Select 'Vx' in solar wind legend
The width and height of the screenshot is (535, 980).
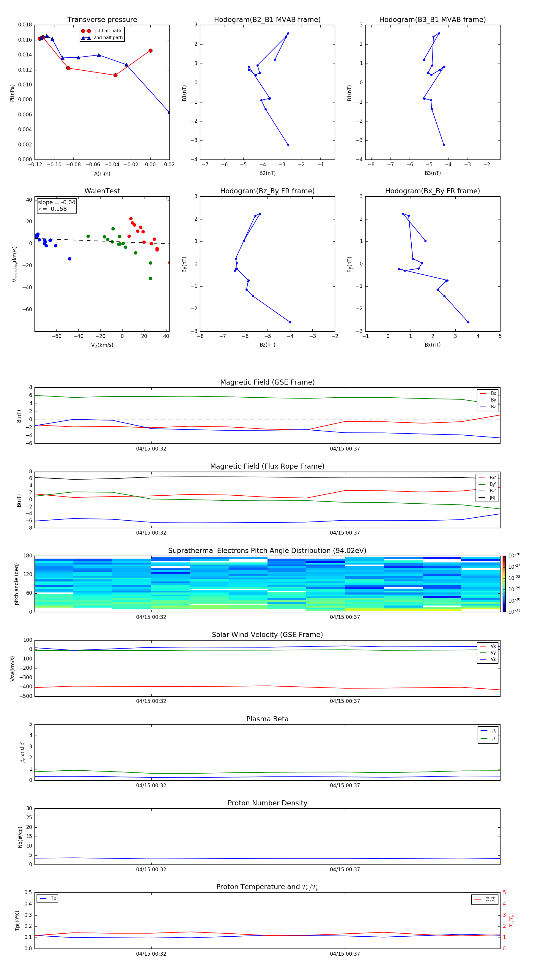click(x=488, y=646)
